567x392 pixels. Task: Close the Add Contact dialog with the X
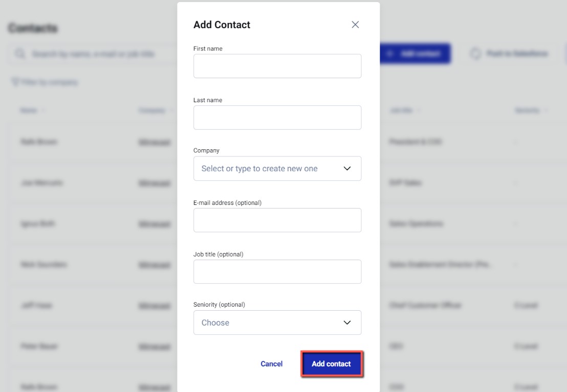coord(355,24)
